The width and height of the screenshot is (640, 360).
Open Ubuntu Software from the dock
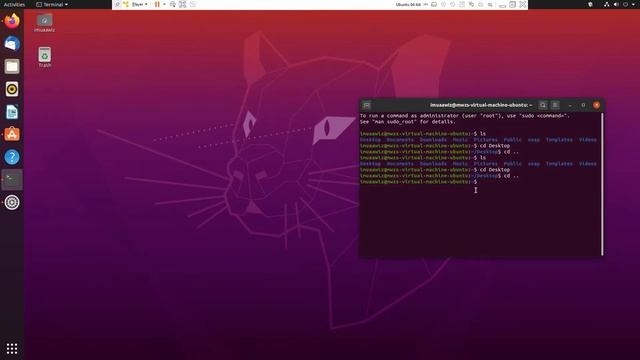point(12,134)
